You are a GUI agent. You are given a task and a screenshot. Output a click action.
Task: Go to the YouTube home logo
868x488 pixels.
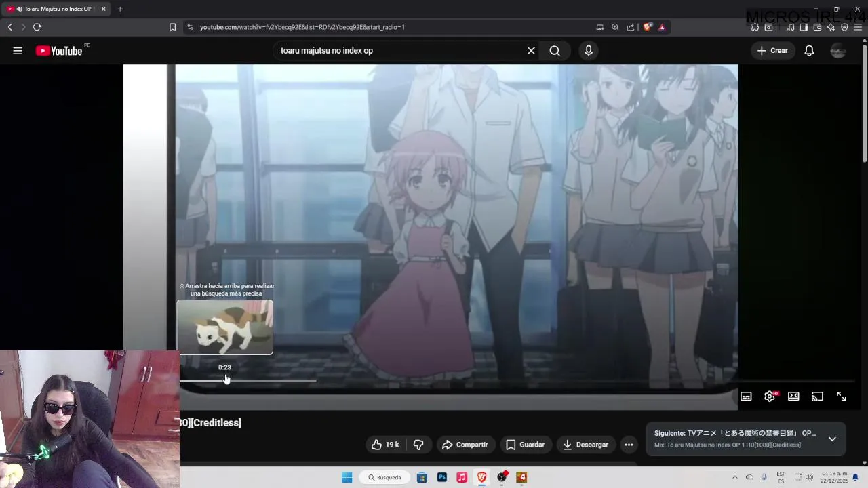tap(59, 51)
